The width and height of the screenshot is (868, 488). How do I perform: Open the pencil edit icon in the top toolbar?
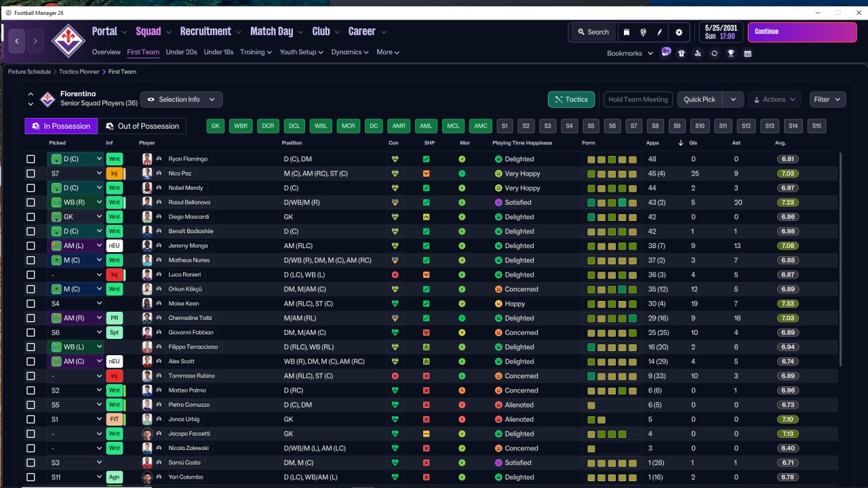(x=660, y=32)
